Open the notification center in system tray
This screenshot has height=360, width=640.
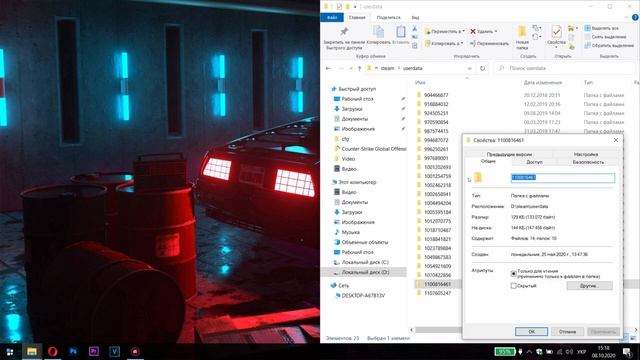[x=627, y=352]
